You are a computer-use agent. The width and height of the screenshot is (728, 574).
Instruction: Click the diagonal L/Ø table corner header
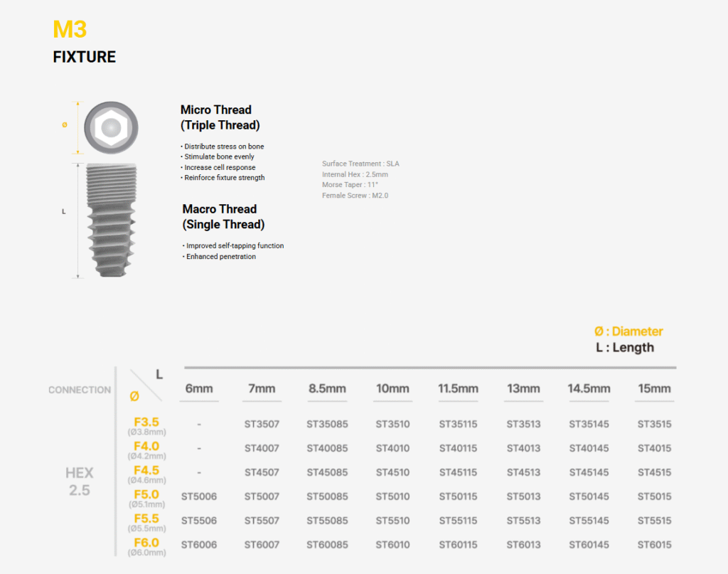(146, 386)
